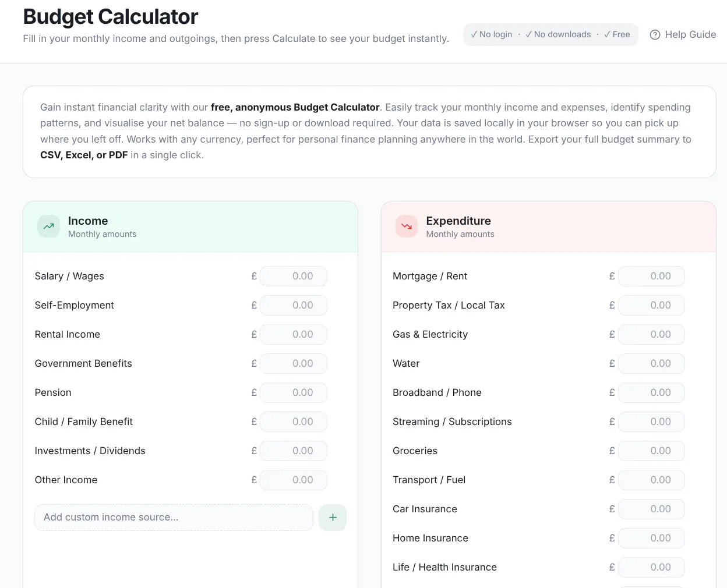Select the Rental Income amount box

pyautogui.click(x=294, y=334)
